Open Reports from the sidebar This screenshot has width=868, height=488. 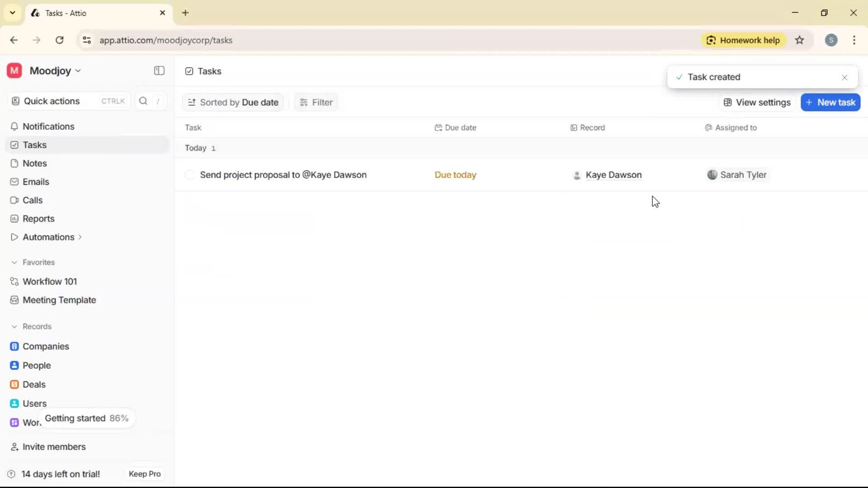[38, 219]
